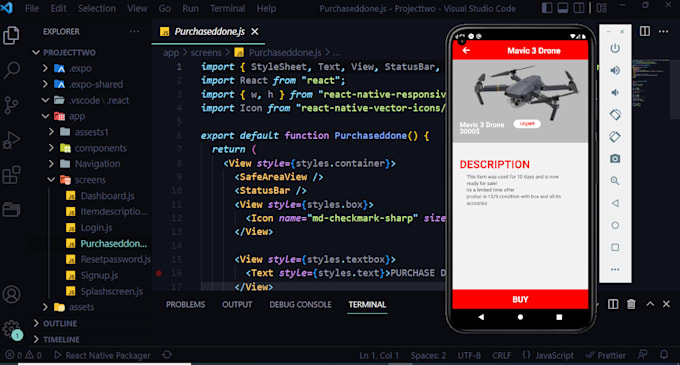Screen dimensions: 680x365
Task: Switch to the OUTPUT tab
Action: pos(237,305)
